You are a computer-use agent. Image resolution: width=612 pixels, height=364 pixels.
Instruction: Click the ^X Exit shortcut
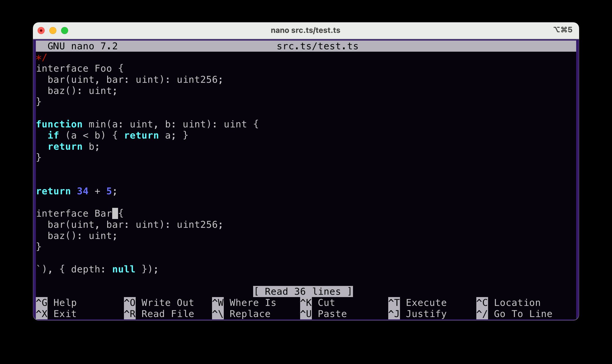[x=56, y=314]
